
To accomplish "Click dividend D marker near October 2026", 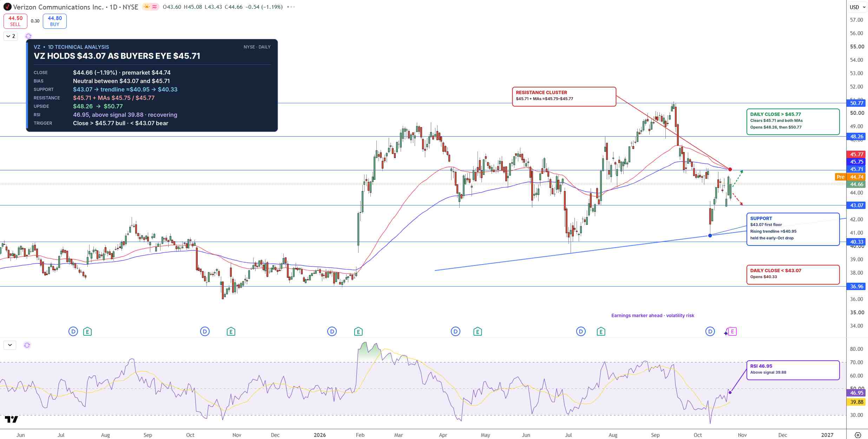I will tap(710, 331).
